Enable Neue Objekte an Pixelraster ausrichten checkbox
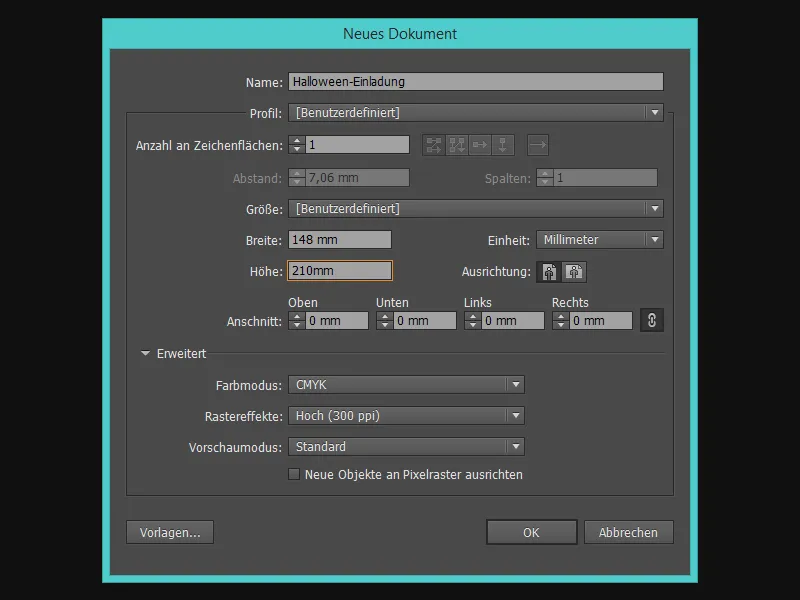The width and height of the screenshot is (800, 600). tap(294, 474)
